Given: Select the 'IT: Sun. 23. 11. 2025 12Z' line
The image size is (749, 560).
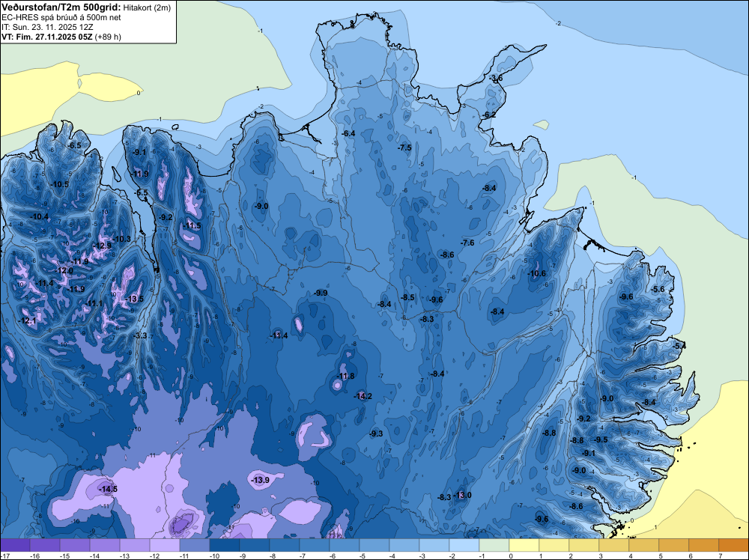Looking at the screenshot, I should coord(48,27).
